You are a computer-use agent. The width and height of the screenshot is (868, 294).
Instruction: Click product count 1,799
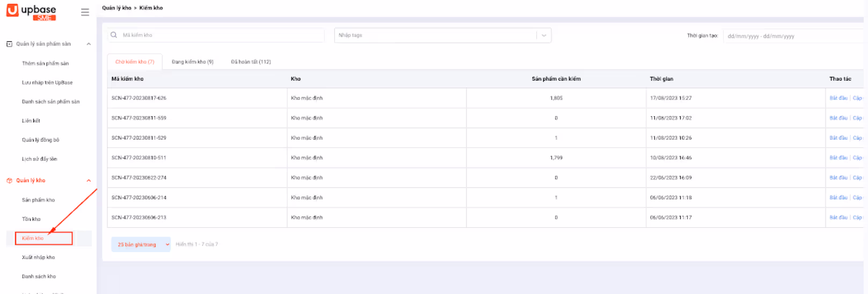[x=556, y=158]
